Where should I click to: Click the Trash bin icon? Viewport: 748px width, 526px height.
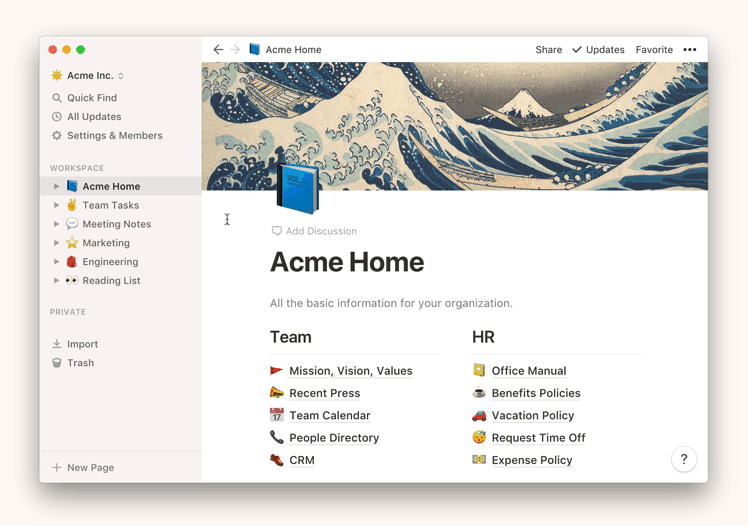(x=57, y=363)
